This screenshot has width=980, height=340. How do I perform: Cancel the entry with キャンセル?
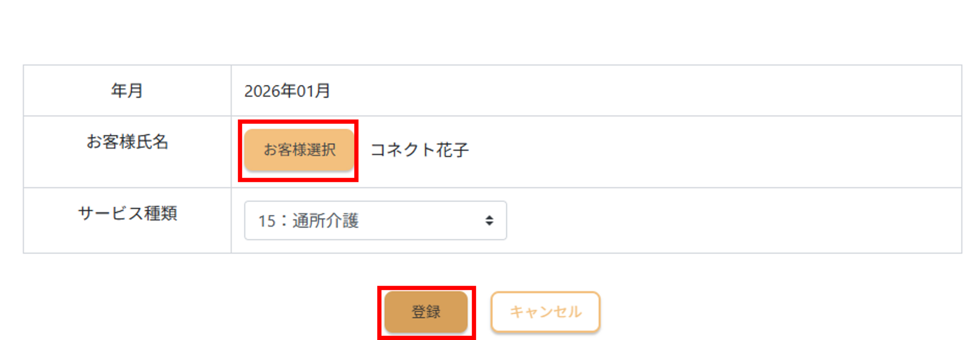pyautogui.click(x=545, y=312)
